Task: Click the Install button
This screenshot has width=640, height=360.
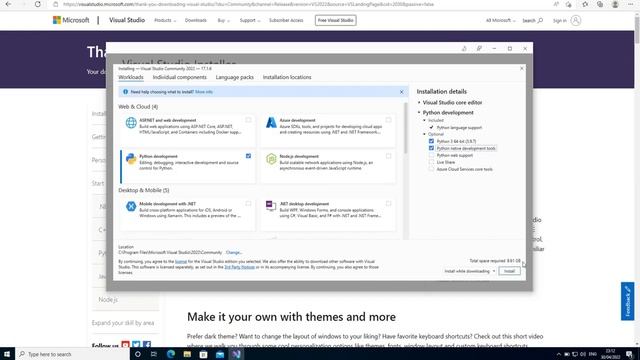Action: point(509,271)
